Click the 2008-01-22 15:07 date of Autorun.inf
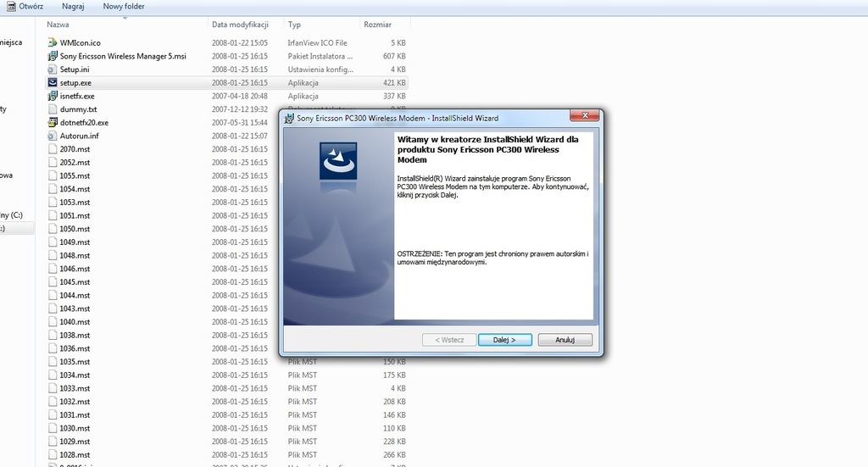This screenshot has height=467, width=868. pos(239,136)
